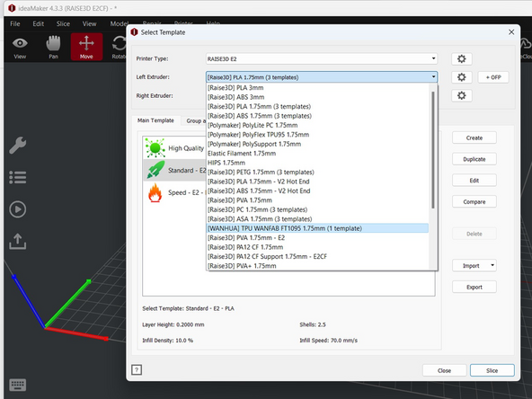Open the Edit menu
The height and width of the screenshot is (399, 532).
click(x=39, y=23)
